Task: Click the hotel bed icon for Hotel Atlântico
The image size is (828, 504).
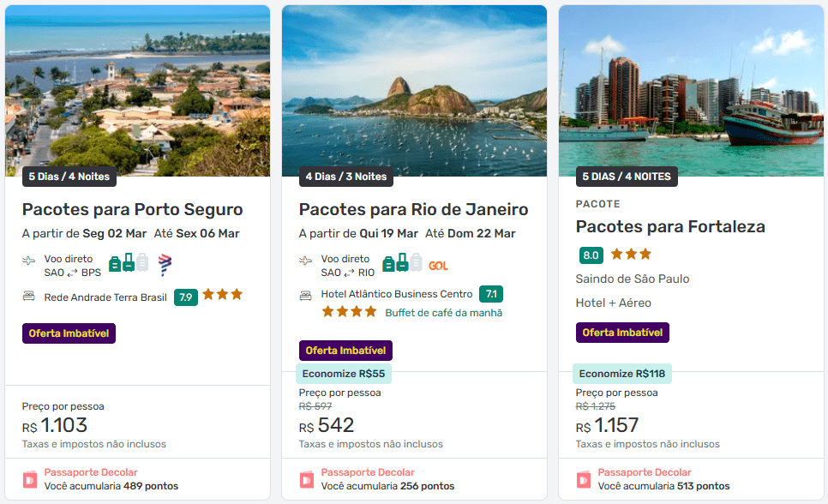Action: [306, 295]
